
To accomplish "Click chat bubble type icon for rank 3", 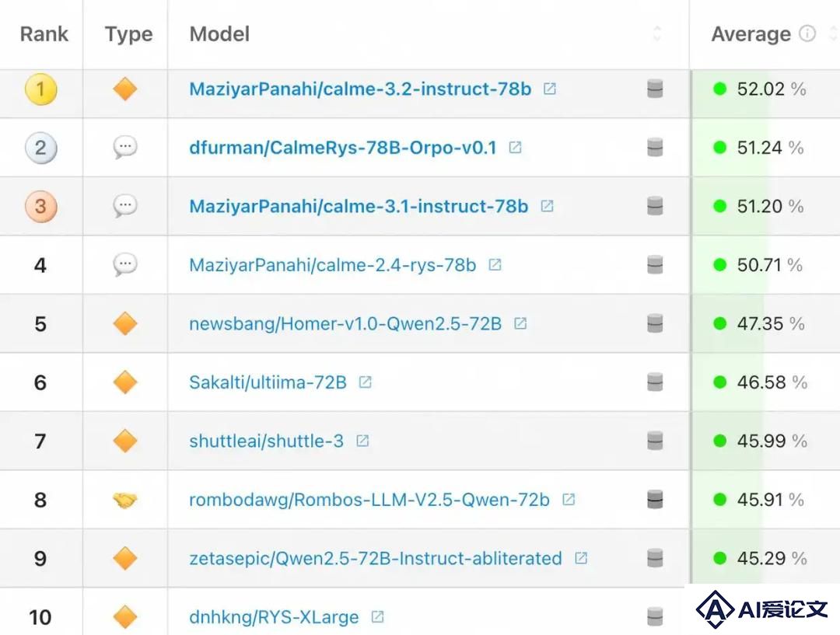I will (x=125, y=206).
